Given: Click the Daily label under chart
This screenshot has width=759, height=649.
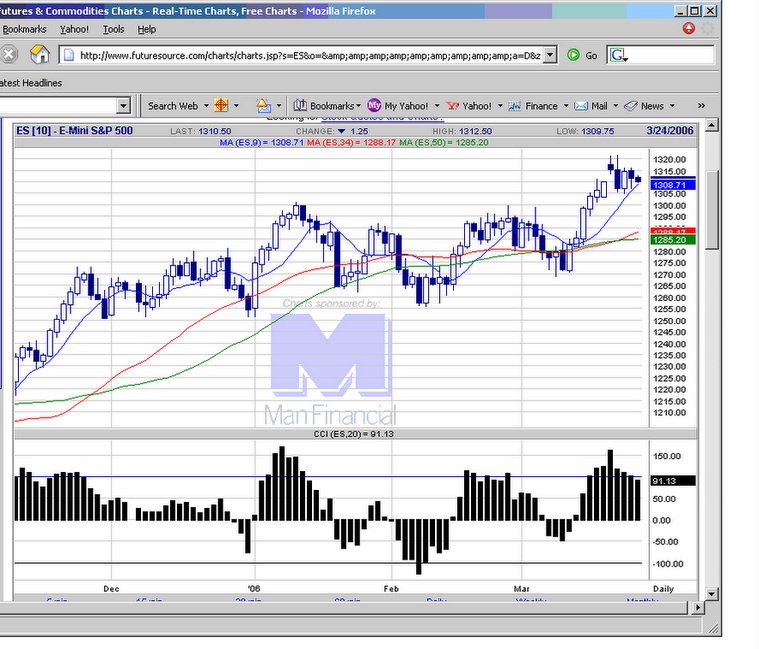Looking at the screenshot, I should [x=663, y=589].
